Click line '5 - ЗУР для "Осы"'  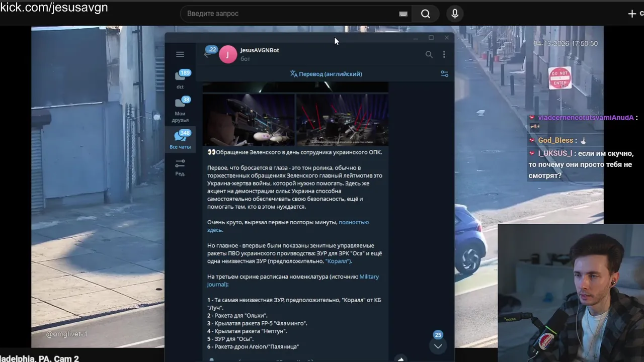pyautogui.click(x=230, y=339)
